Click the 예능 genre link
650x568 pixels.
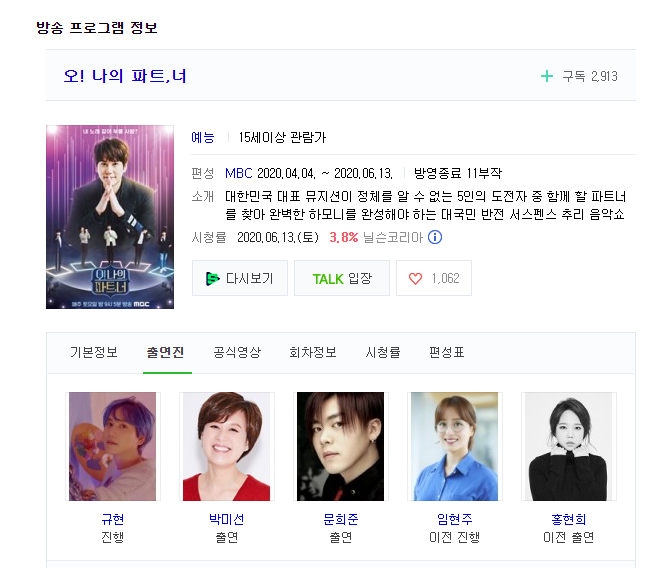(203, 137)
